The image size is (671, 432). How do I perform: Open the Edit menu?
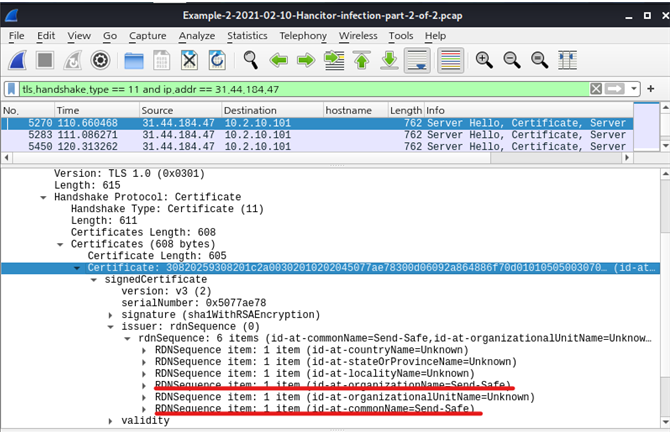pos(46,36)
